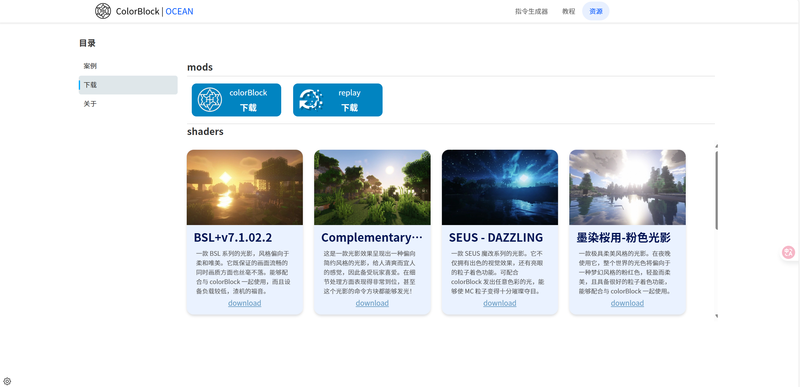
Task: Open the 指令生成器 nav tab
Action: 531,11
